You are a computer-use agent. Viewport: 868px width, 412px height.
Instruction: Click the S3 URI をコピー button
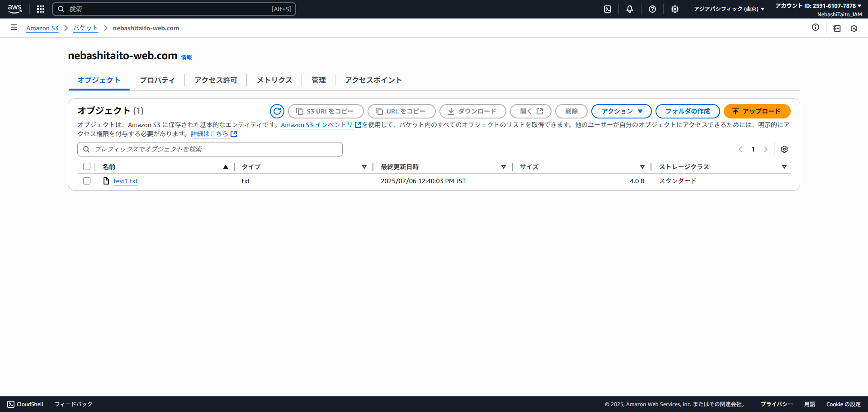(x=326, y=111)
